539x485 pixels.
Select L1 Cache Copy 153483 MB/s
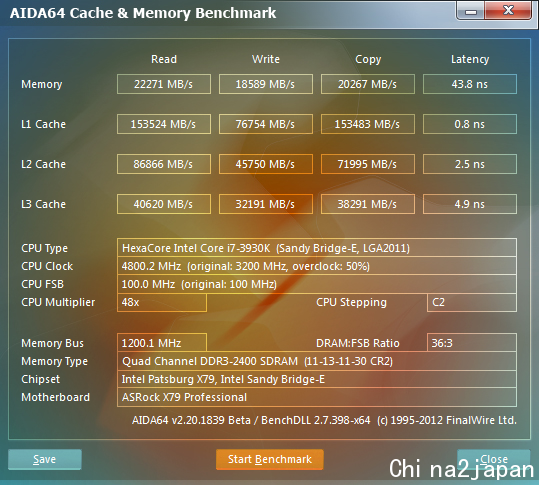pos(368,124)
